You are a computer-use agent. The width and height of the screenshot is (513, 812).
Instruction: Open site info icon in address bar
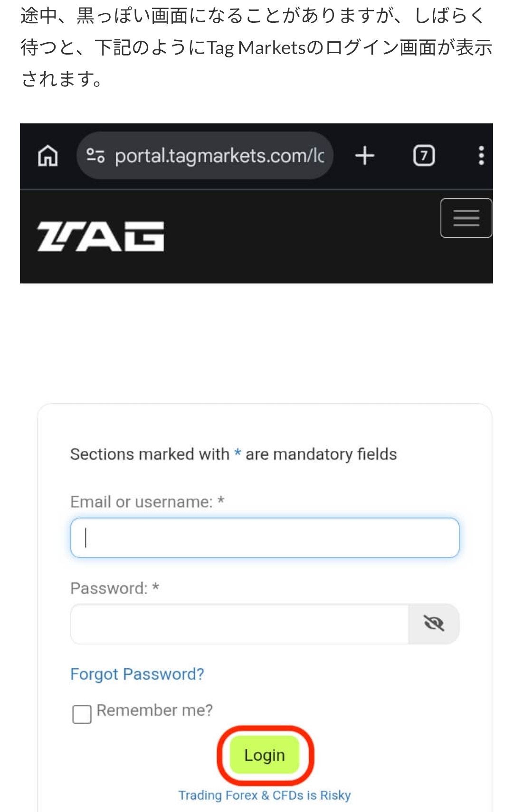click(x=95, y=156)
